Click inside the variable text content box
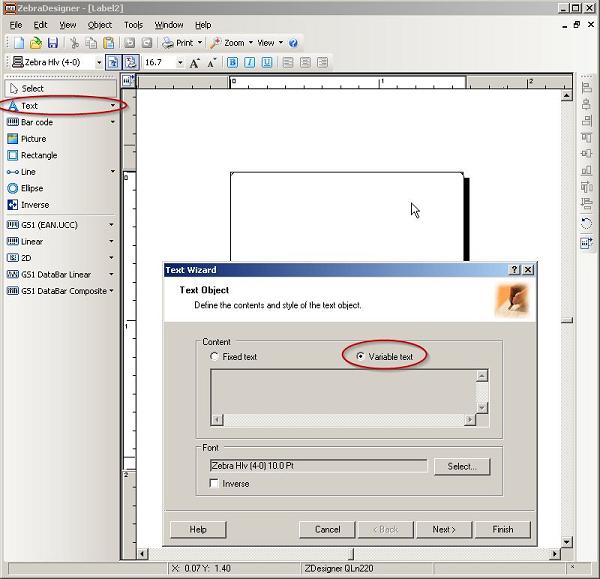Image resolution: width=600 pixels, height=579 pixels. click(342, 391)
